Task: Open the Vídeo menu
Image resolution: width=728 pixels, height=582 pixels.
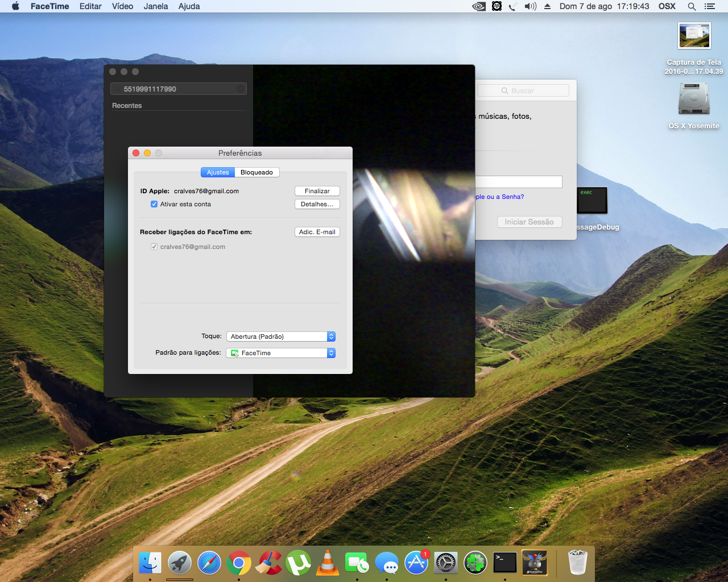Action: point(122,6)
